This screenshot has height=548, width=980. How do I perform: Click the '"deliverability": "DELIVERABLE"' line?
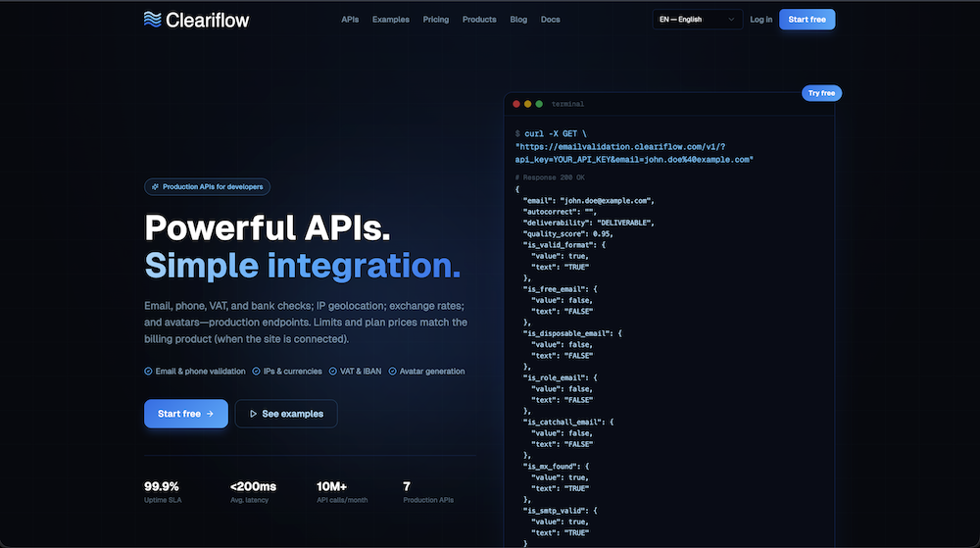(589, 223)
